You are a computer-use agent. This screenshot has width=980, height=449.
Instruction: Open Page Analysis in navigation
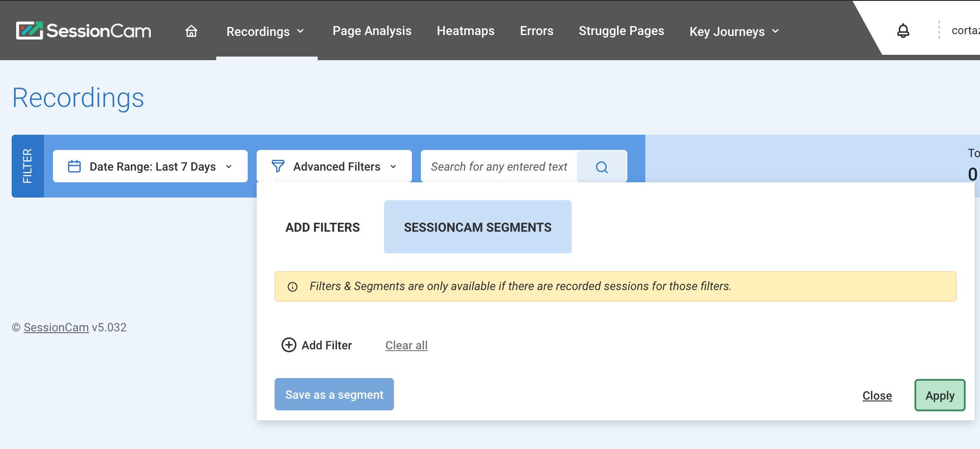tap(372, 31)
